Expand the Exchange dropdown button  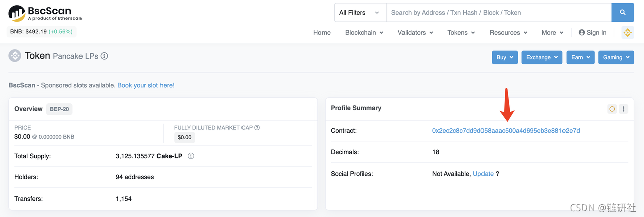point(542,57)
